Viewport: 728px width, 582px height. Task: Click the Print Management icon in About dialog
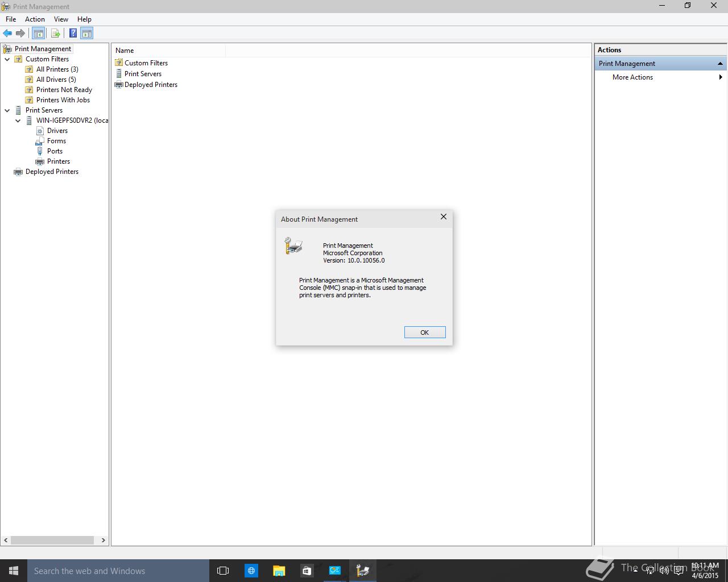click(x=293, y=246)
